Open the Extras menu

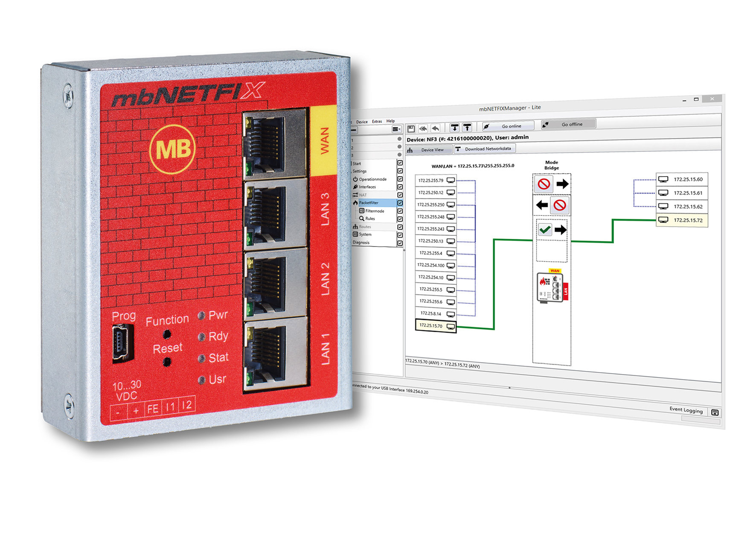coord(377,121)
